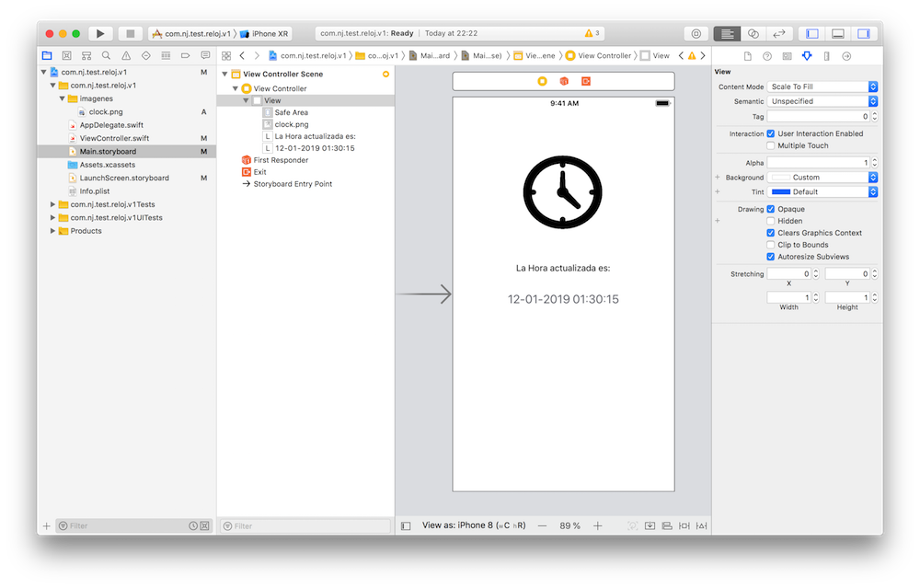Select ViewController.swift in project navigator
920x588 pixels.
(x=114, y=138)
